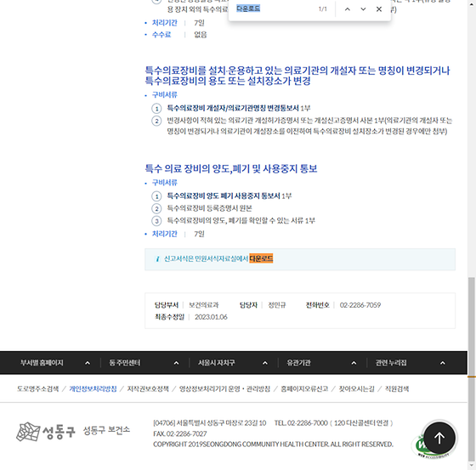Click 특수의료장비 개설자/의료기관명칭 변경통보서 text
The image size is (476, 470).
pyautogui.click(x=233, y=108)
